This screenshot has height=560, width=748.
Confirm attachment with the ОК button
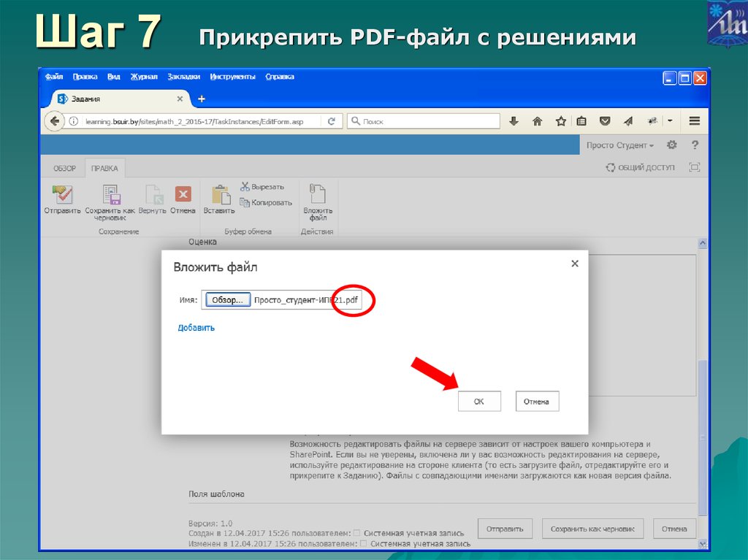point(479,401)
